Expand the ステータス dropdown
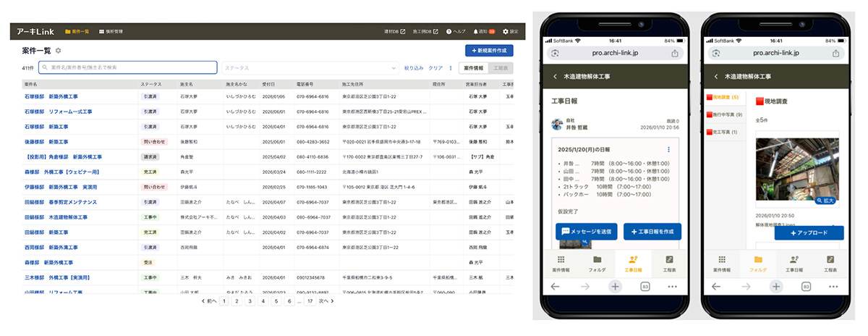Viewport: 868px width, 336px height. point(310,67)
